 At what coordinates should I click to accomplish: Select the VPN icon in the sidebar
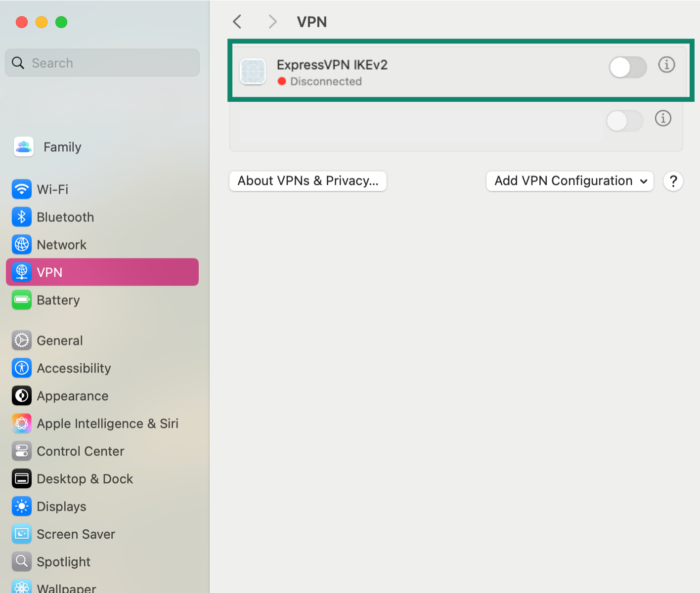[x=21, y=272]
